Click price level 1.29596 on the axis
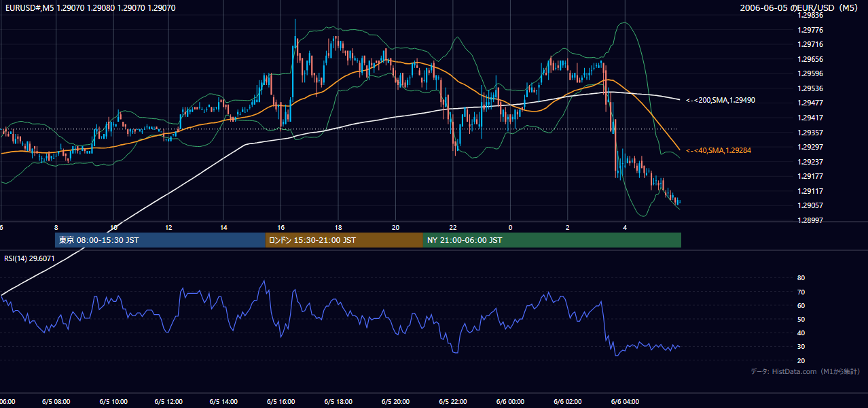The height and width of the screenshot is (408, 868). tap(810, 73)
